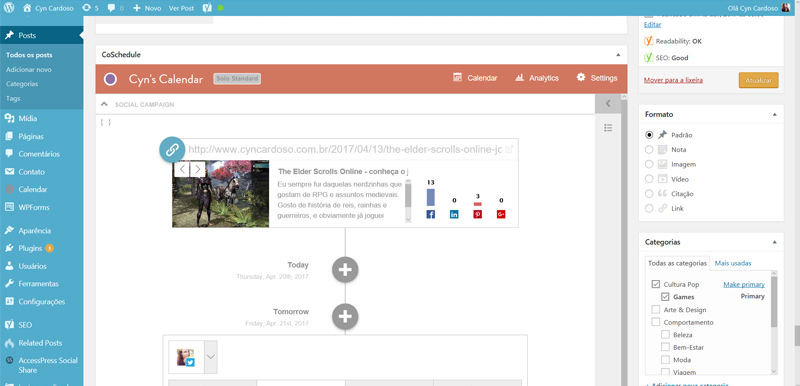The image size is (800, 386).
Task: Open the Yoast SEO admin bar icon
Action: [x=207, y=8]
